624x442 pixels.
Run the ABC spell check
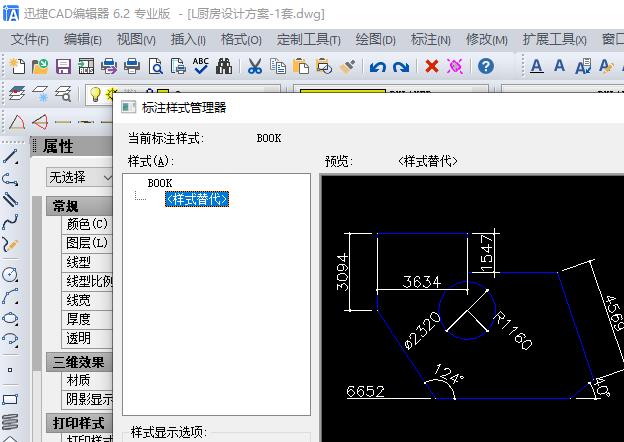pyautogui.click(x=201, y=66)
